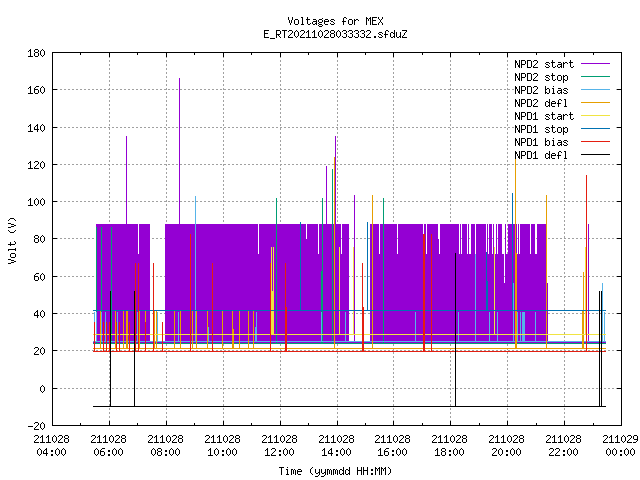640x480 pixels.
Task: Click the 211028 14:00 time tick label
Action: (336, 446)
